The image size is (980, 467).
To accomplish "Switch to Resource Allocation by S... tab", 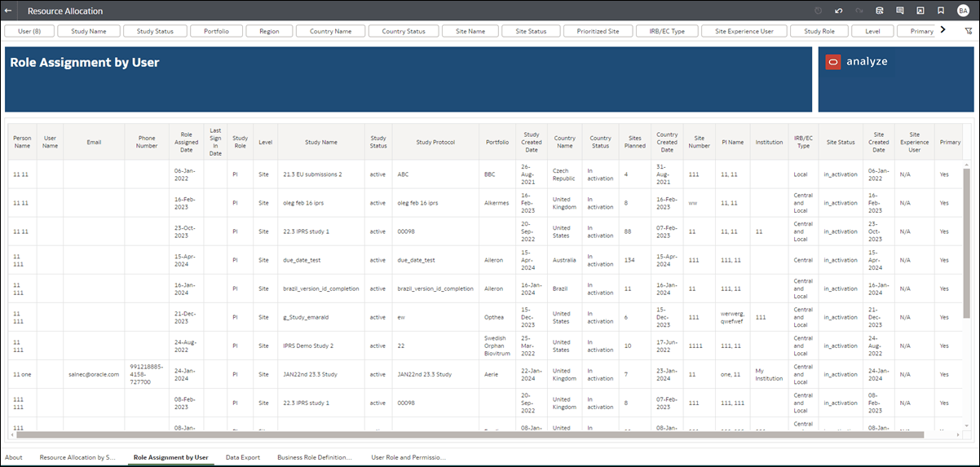I will point(77,457).
